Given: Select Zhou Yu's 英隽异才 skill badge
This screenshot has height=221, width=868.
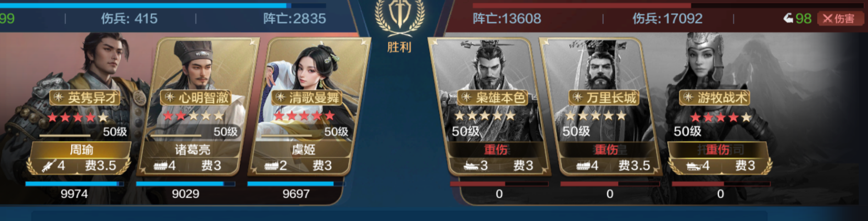Looking at the screenshot, I should tap(86, 97).
